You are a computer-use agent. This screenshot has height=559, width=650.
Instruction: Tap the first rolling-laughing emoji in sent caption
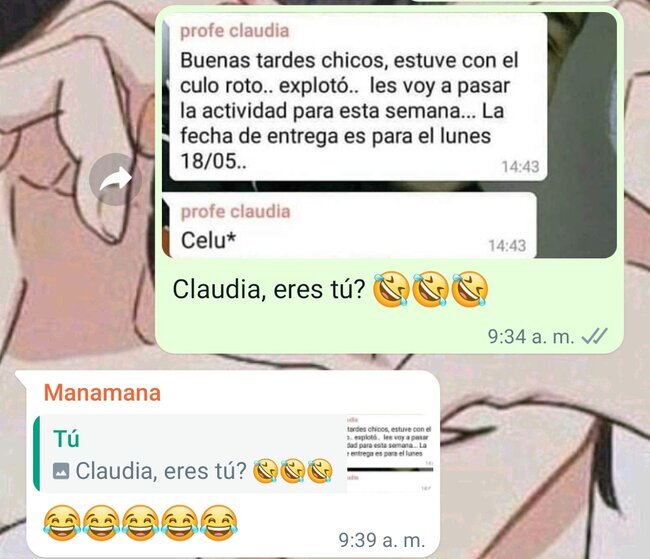pyautogui.click(x=391, y=289)
